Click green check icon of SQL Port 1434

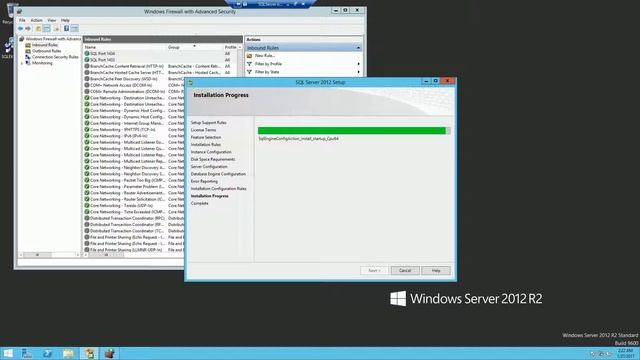[87, 53]
